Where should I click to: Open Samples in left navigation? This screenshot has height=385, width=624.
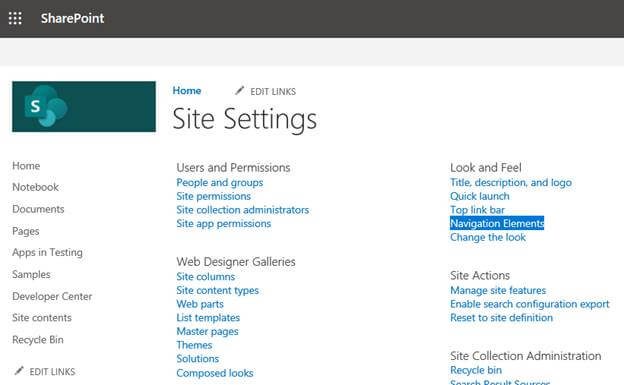pyautogui.click(x=31, y=274)
